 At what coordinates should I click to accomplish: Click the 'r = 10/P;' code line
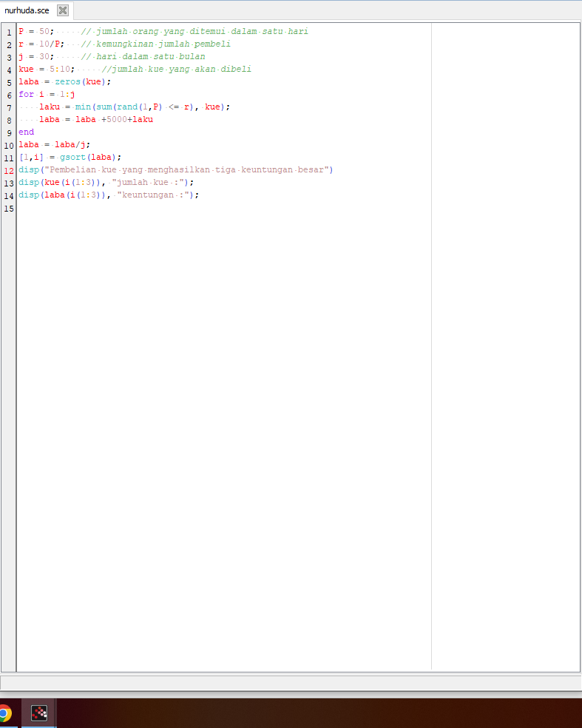pyautogui.click(x=41, y=44)
